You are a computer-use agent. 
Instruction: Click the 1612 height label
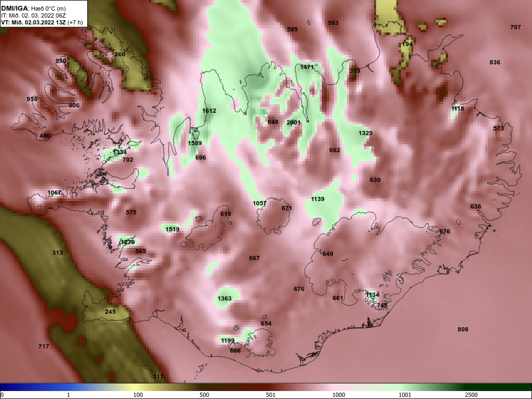pos(209,111)
